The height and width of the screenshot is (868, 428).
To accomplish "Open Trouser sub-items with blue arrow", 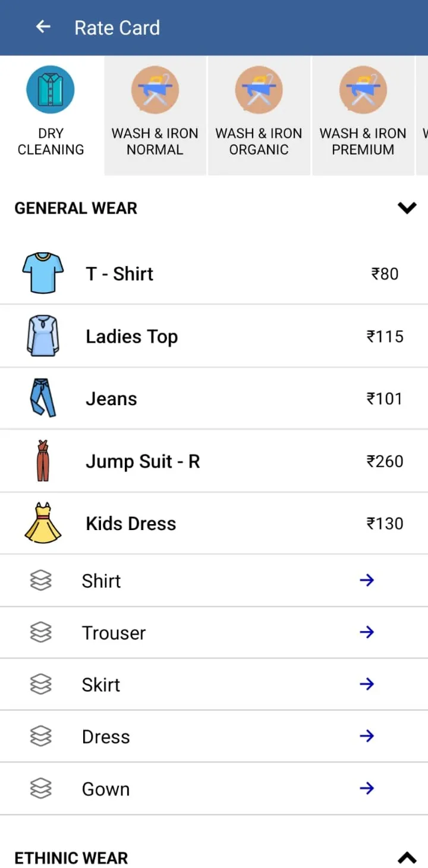I will [x=367, y=632].
